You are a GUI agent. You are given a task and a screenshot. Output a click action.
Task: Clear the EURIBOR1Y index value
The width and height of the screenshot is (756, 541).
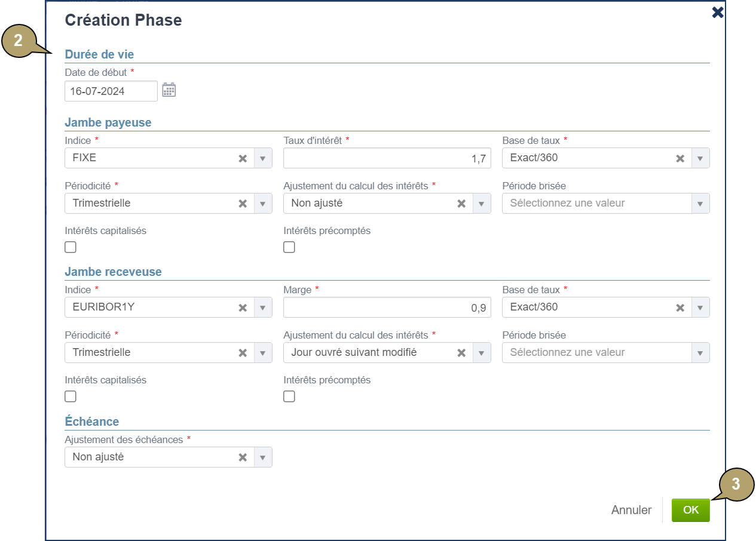coord(243,308)
